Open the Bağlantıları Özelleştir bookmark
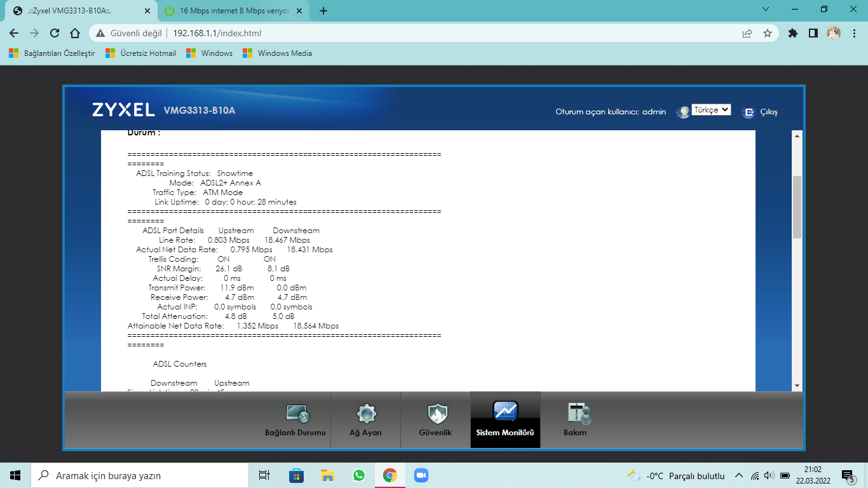The width and height of the screenshot is (868, 488). pos(52,53)
